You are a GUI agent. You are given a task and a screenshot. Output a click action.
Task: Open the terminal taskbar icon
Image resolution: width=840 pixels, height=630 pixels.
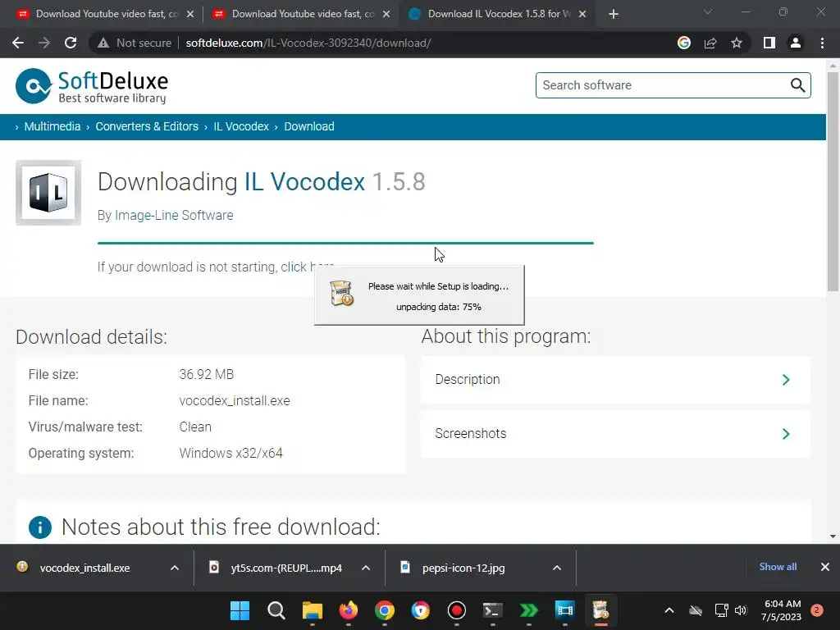click(493, 610)
